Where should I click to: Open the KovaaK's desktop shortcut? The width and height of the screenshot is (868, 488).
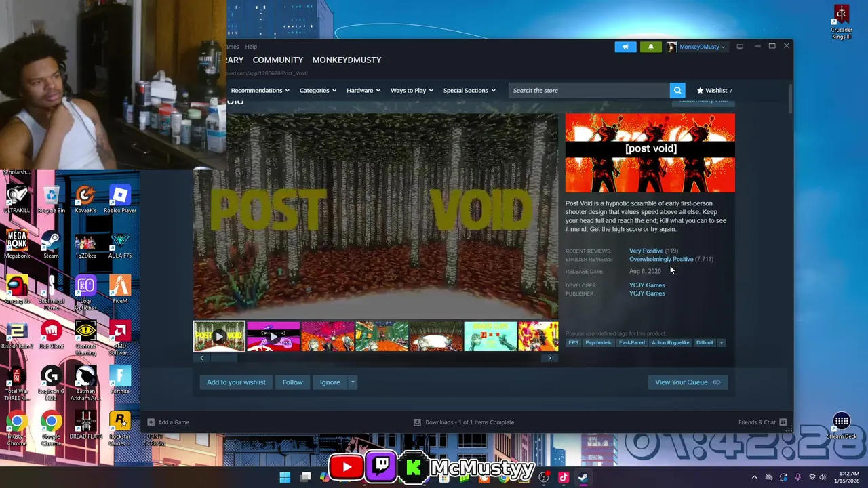point(85,200)
